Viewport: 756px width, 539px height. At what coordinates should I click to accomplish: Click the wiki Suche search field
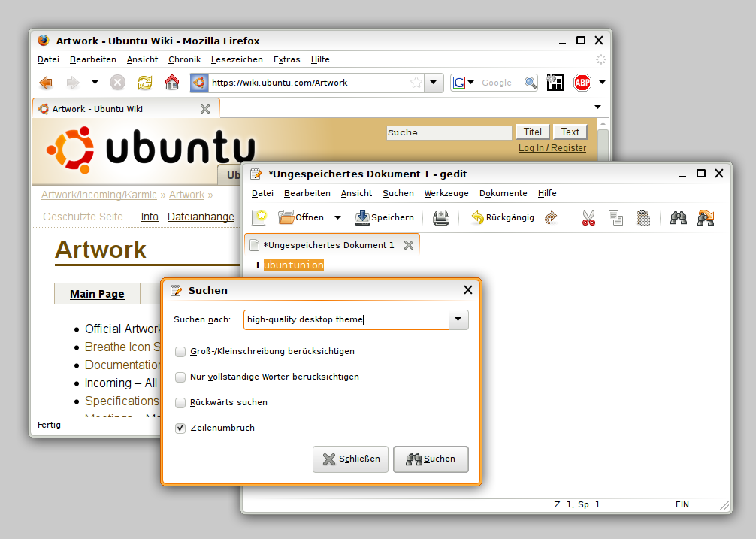(x=449, y=132)
